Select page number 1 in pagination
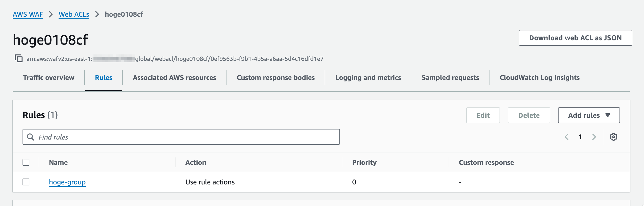 tap(580, 137)
